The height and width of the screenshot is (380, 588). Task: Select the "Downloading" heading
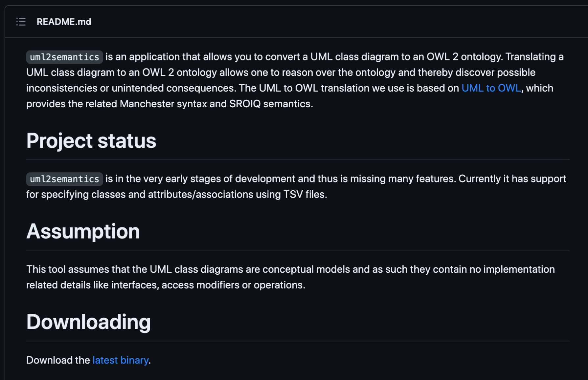[88, 322]
